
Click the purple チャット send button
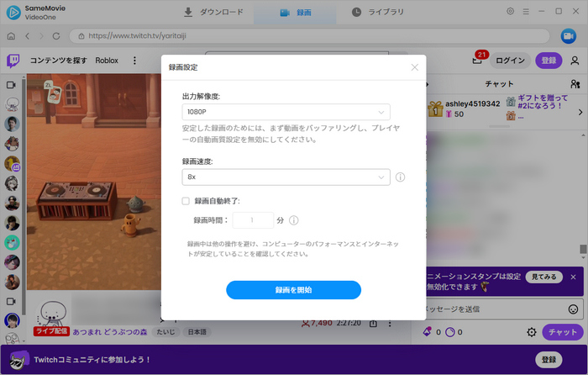pyautogui.click(x=563, y=332)
